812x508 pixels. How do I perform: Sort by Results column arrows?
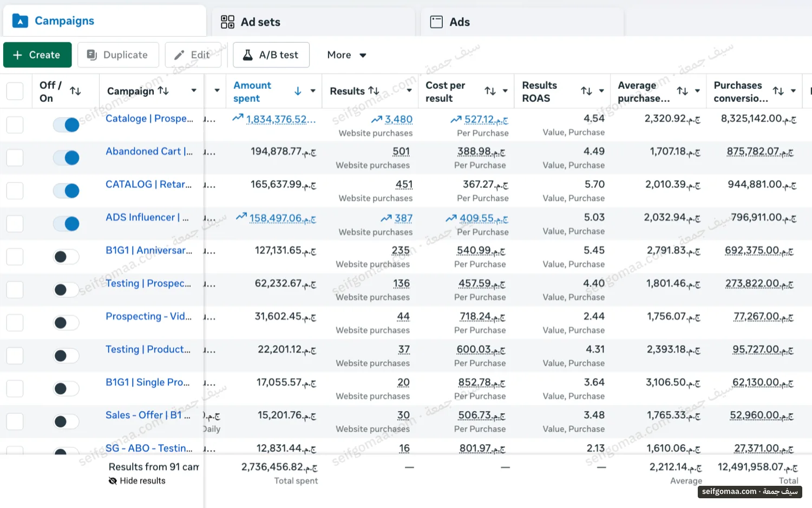[x=374, y=90]
